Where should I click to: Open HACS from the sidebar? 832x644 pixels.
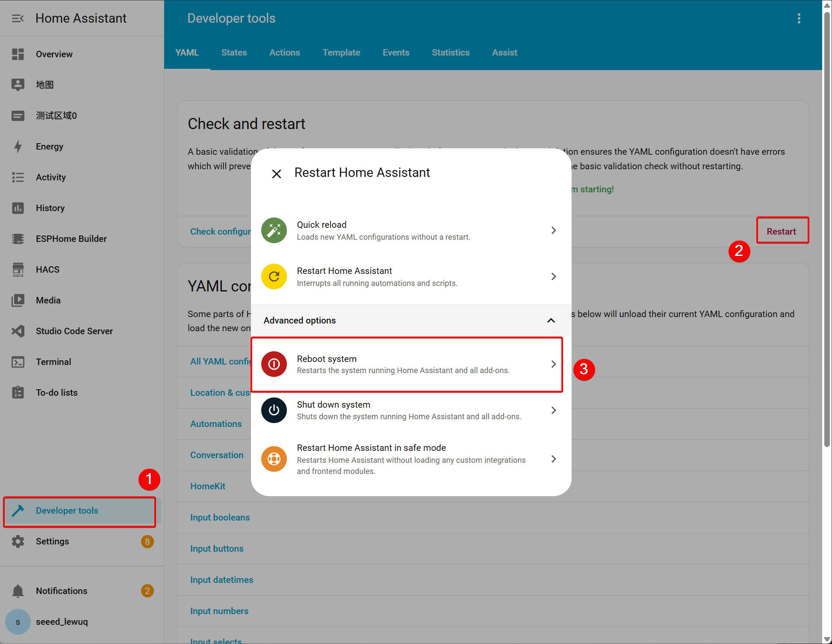47,270
